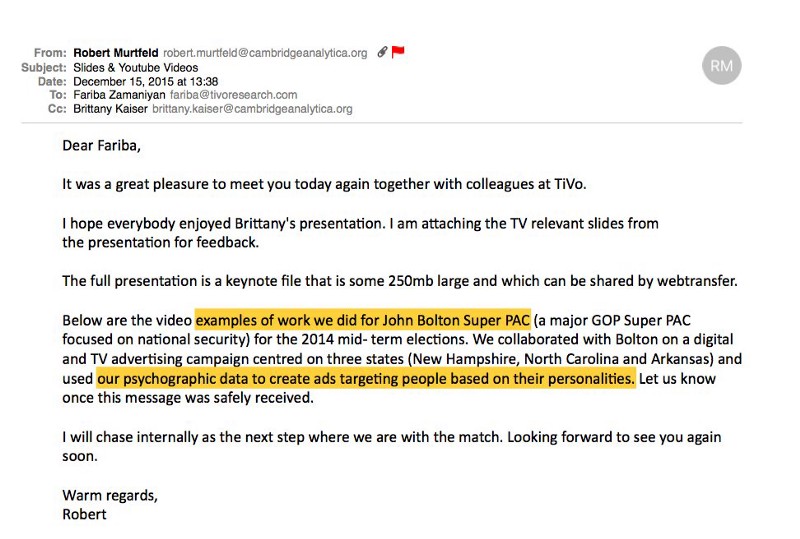The image size is (800, 539).
Task: Click recipient name Fariba Zamaniyan
Action: [x=119, y=95]
